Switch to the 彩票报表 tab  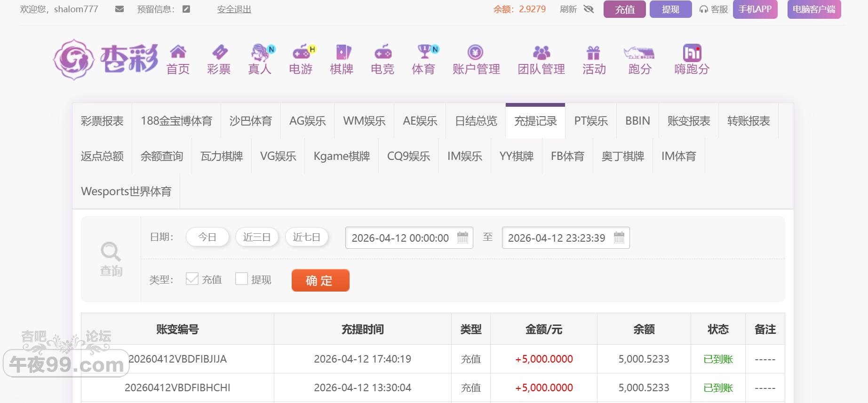(102, 121)
